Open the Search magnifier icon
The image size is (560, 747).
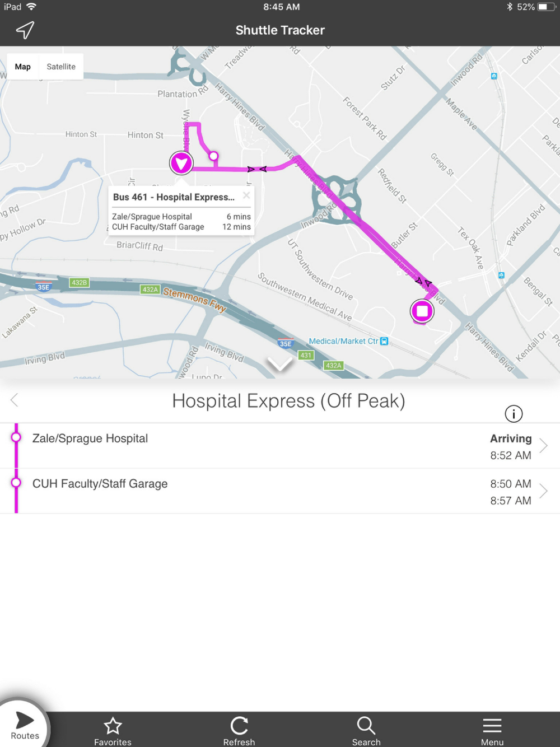point(366,726)
